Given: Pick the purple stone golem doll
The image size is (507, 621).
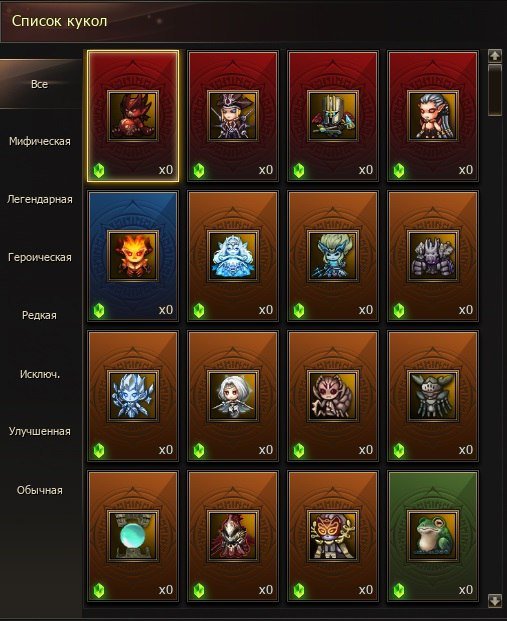Looking at the screenshot, I should [433, 256].
